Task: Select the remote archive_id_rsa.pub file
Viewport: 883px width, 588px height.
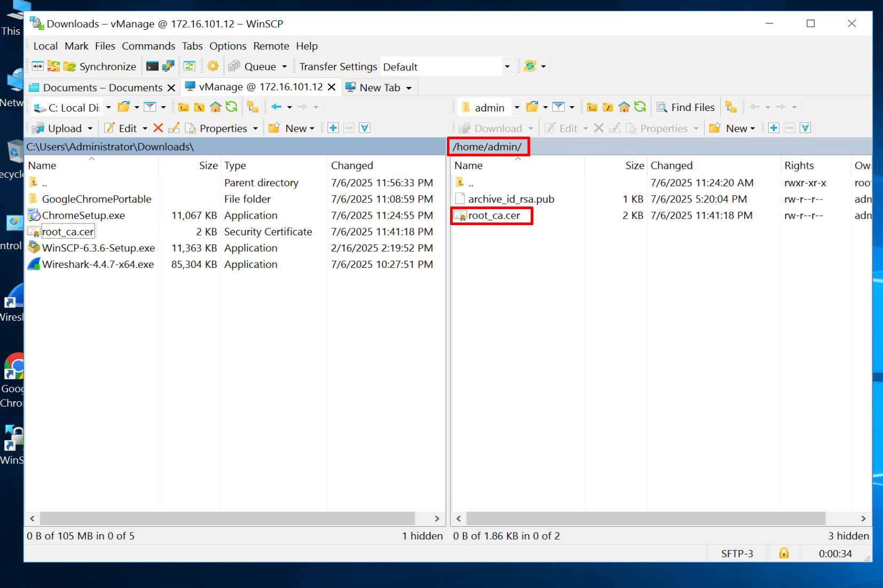Action: click(x=511, y=199)
